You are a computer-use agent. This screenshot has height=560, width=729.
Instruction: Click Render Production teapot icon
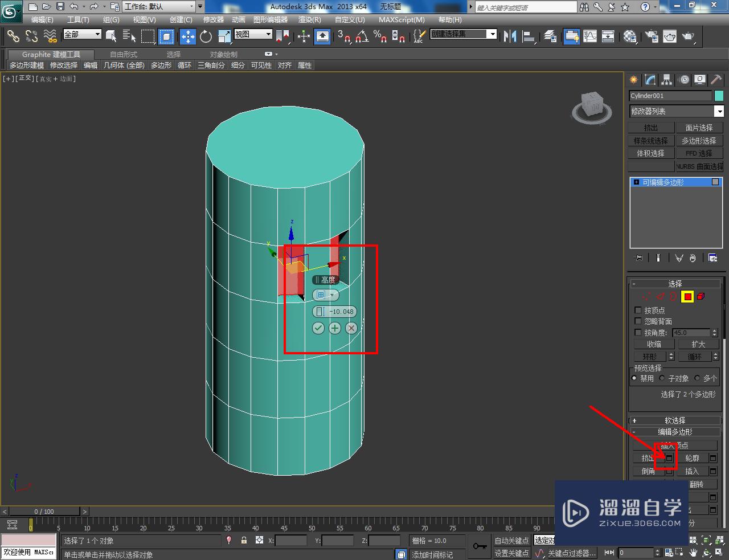click(x=689, y=36)
